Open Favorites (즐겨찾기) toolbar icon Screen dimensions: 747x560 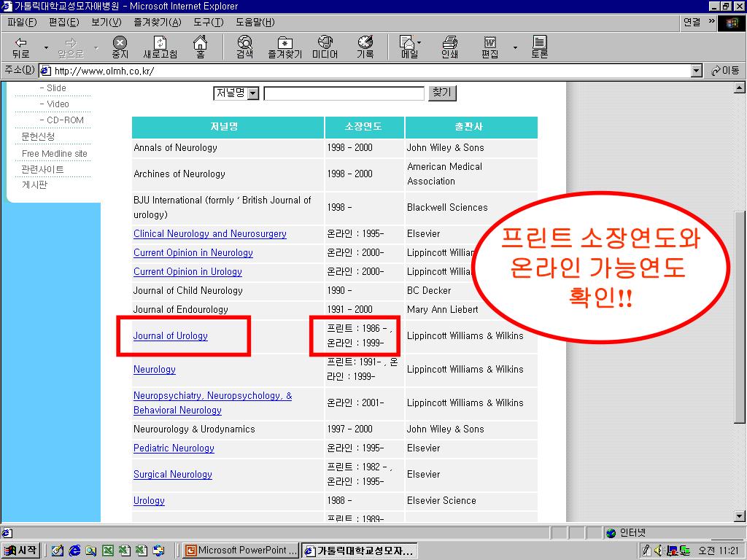click(285, 47)
